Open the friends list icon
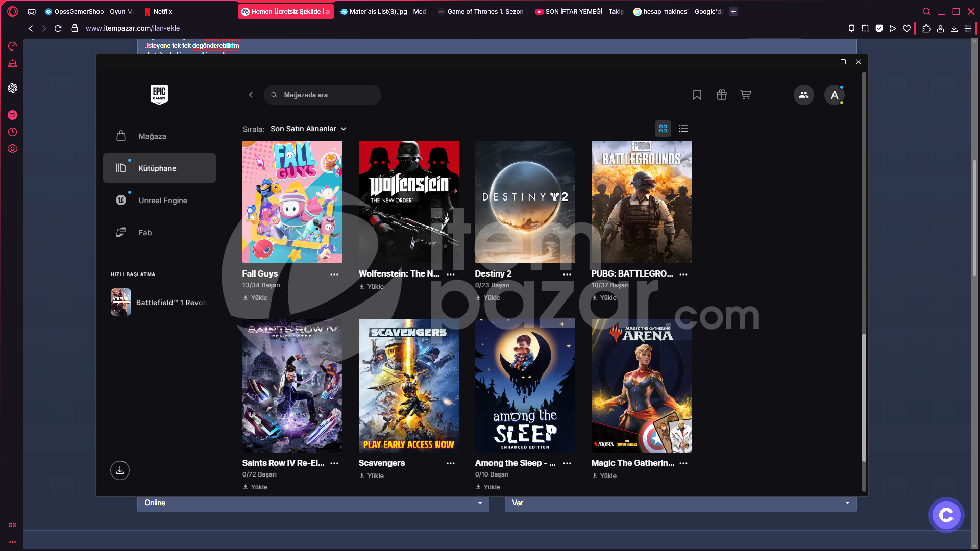 coord(804,95)
